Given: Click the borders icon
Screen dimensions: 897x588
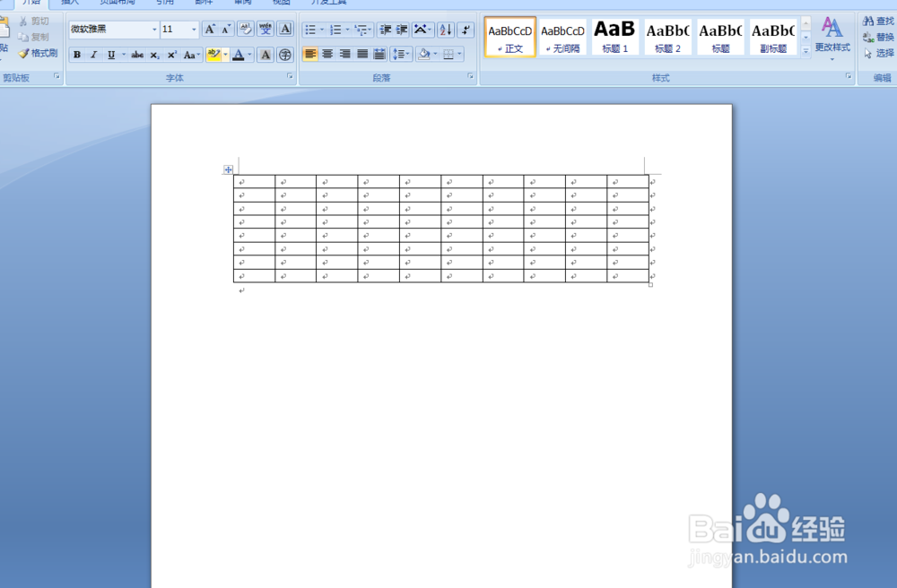Looking at the screenshot, I should (448, 55).
